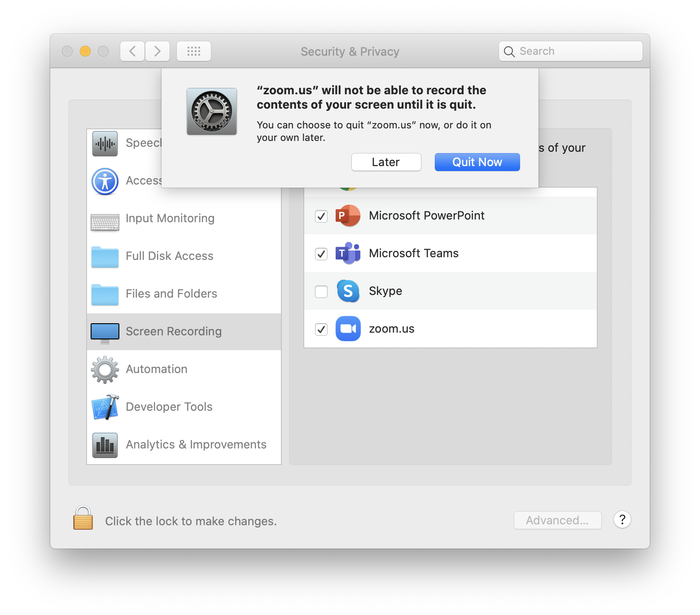Uncheck Microsoft PowerPoint screen recording permission
Image resolution: width=700 pixels, height=615 pixels.
pyautogui.click(x=321, y=216)
